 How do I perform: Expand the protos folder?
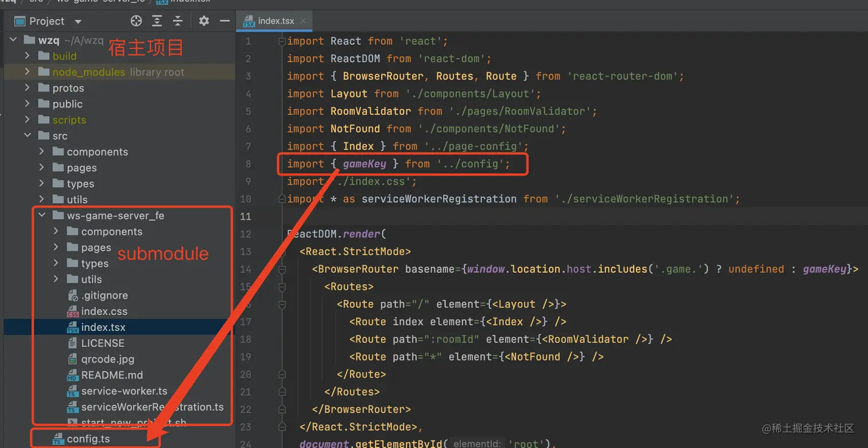(27, 88)
